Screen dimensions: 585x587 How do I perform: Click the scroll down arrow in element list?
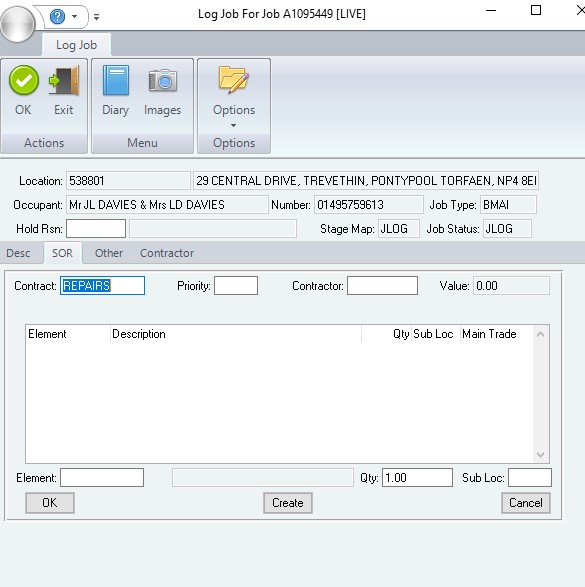[x=540, y=454]
